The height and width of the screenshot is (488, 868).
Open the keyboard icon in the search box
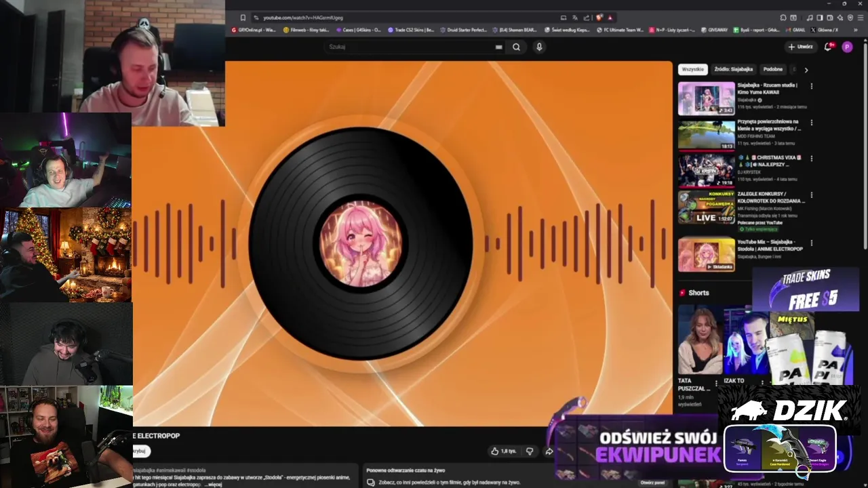coord(498,47)
